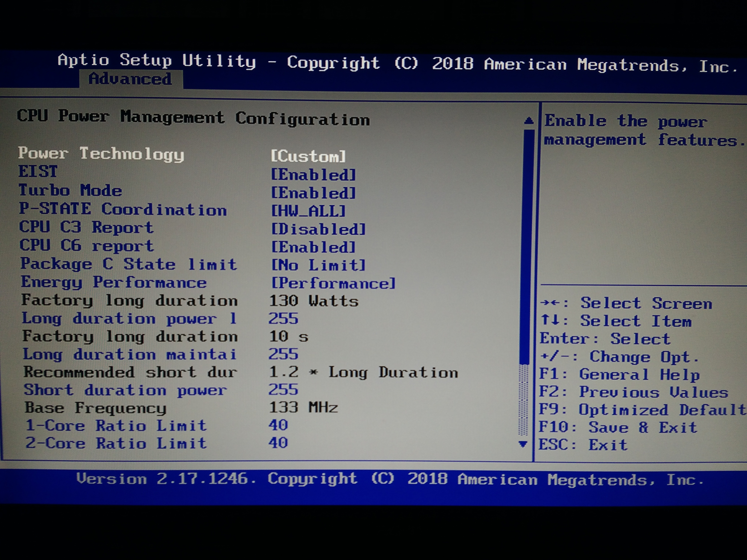The image size is (747, 560).
Task: Click the F10 Save & Exit hint
Action: (618, 427)
